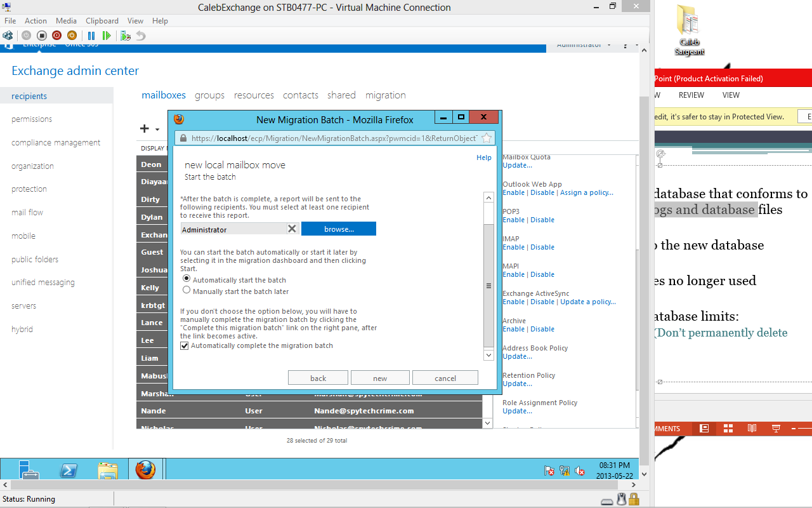Click the network tray icon
Image resolution: width=812 pixels, height=508 pixels.
click(x=565, y=471)
